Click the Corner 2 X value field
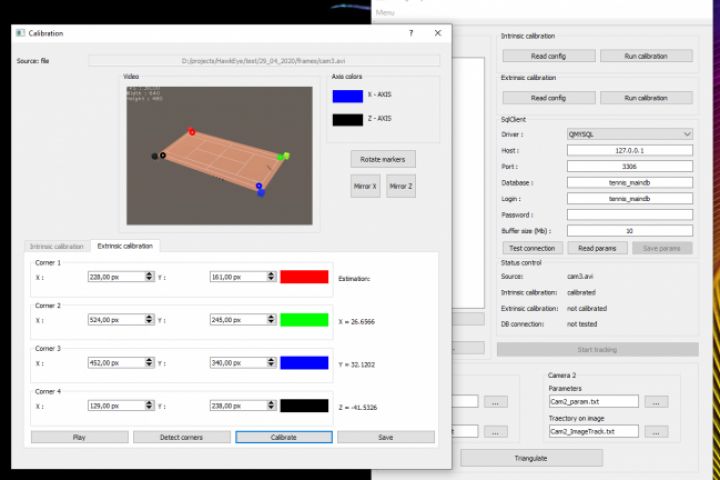This screenshot has height=480, width=720. 116,320
